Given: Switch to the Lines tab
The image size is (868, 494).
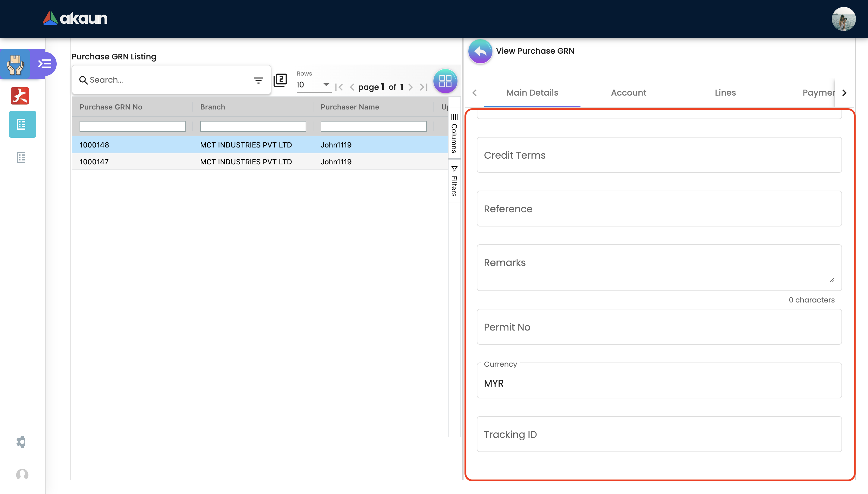Looking at the screenshot, I should pyautogui.click(x=725, y=93).
